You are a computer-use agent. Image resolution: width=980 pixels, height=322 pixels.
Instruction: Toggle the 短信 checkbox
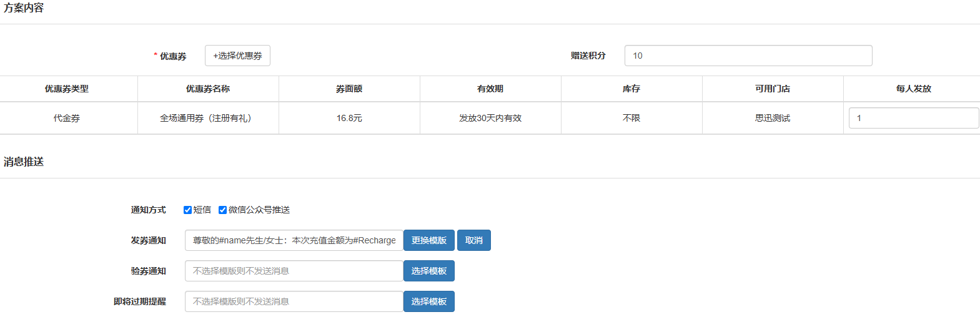[x=187, y=210]
